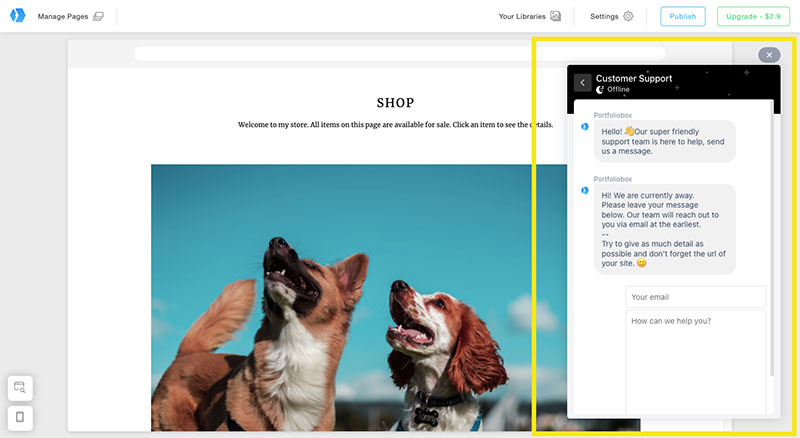Click the currently away chat message
The height and width of the screenshot is (438, 800).
[x=665, y=229]
